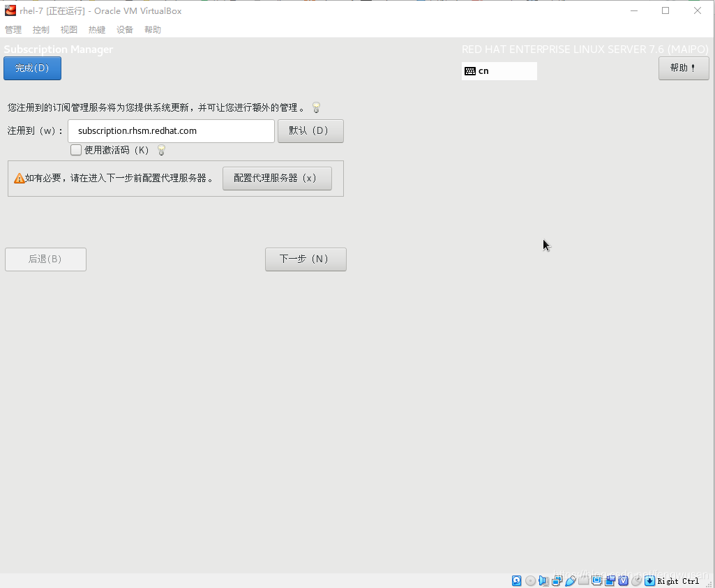Click the 帮助! button at top right

pyautogui.click(x=684, y=68)
